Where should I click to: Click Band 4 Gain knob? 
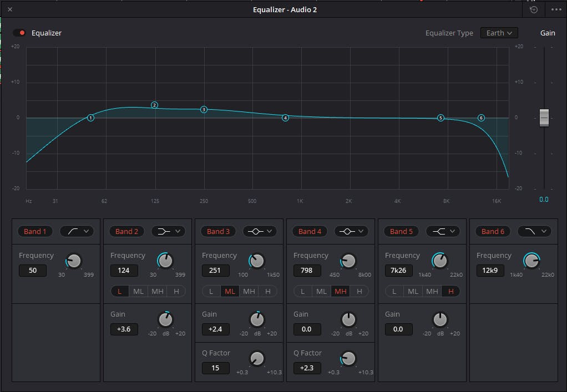click(x=348, y=319)
